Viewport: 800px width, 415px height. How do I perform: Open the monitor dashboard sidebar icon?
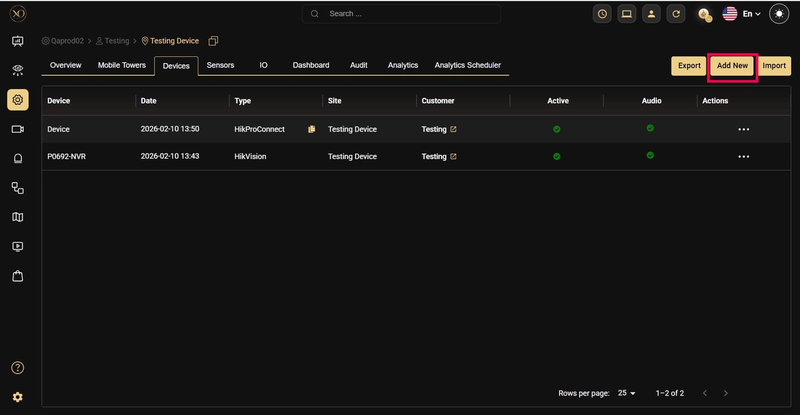click(x=18, y=41)
